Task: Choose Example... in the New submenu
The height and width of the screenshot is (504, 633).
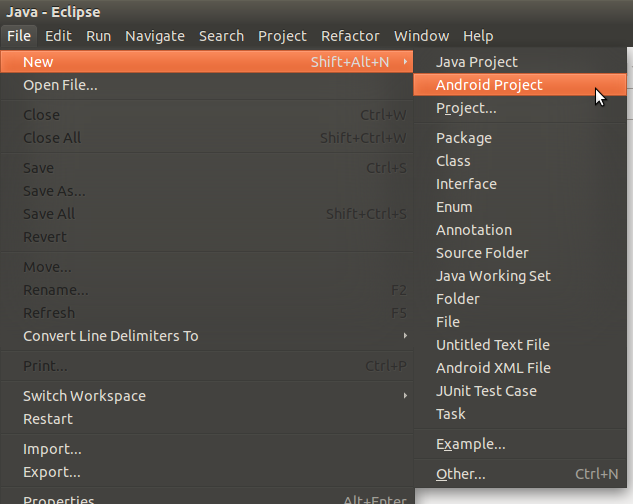Action: (x=520, y=444)
